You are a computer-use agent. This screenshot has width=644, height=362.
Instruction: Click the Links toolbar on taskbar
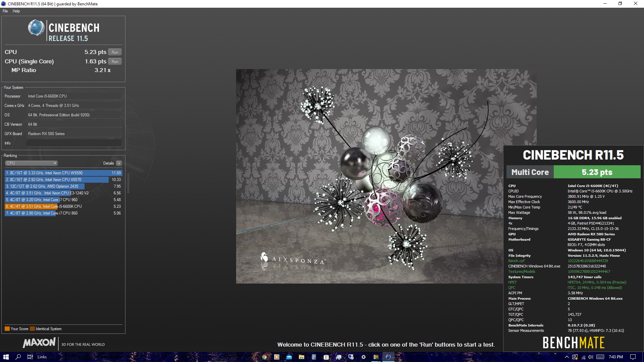click(x=42, y=357)
